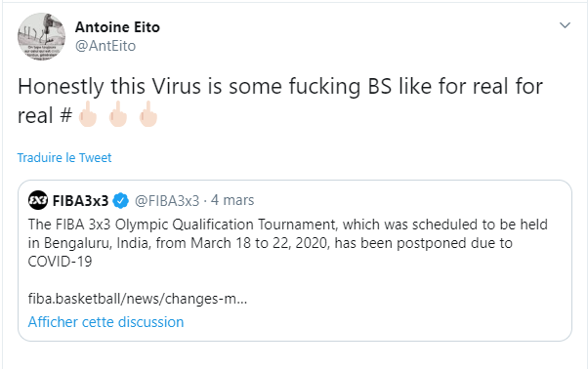
Task: Click the third middle finger emoji
Action: pyautogui.click(x=148, y=114)
